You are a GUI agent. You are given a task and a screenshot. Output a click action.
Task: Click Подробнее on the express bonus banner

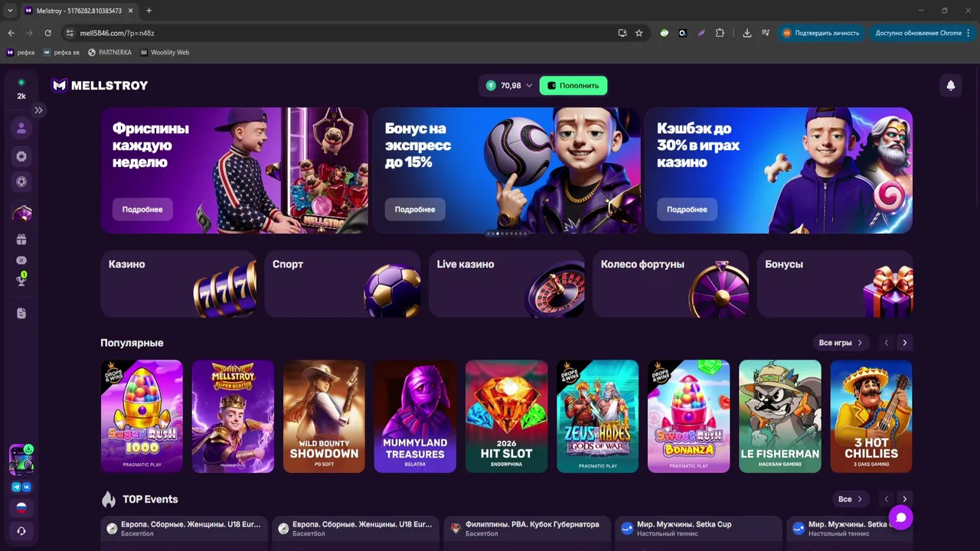[415, 210]
